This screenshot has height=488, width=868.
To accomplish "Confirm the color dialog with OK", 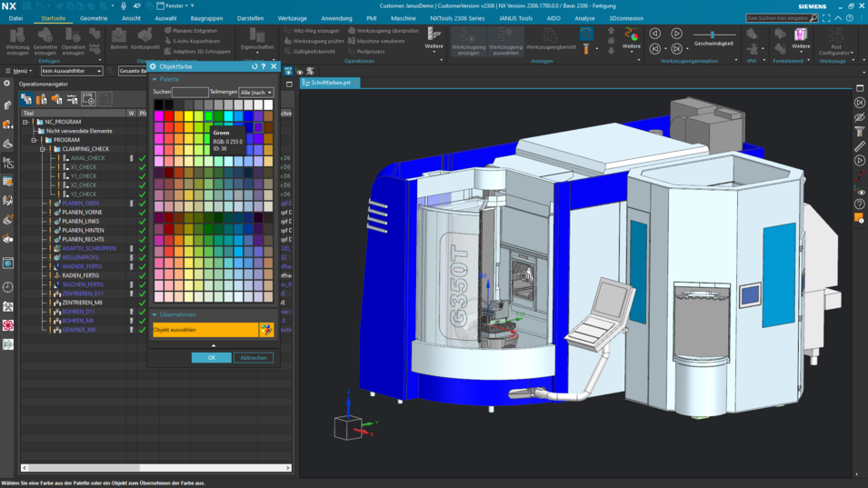I will (212, 357).
